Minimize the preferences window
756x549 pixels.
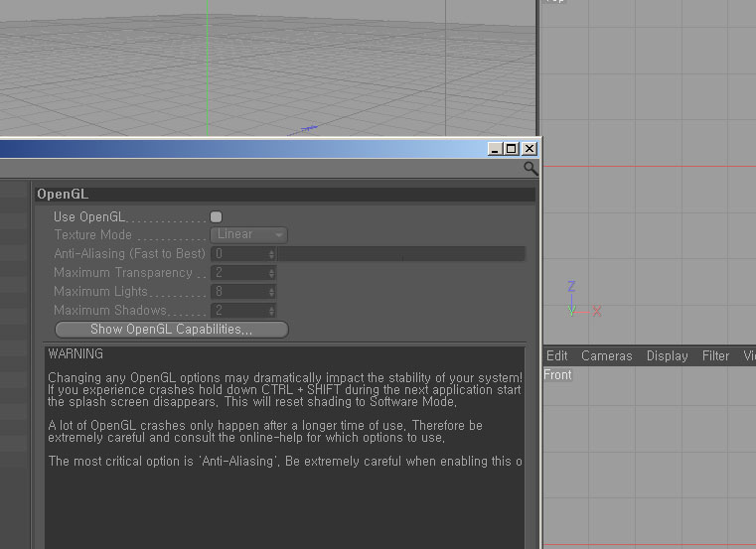click(x=495, y=149)
